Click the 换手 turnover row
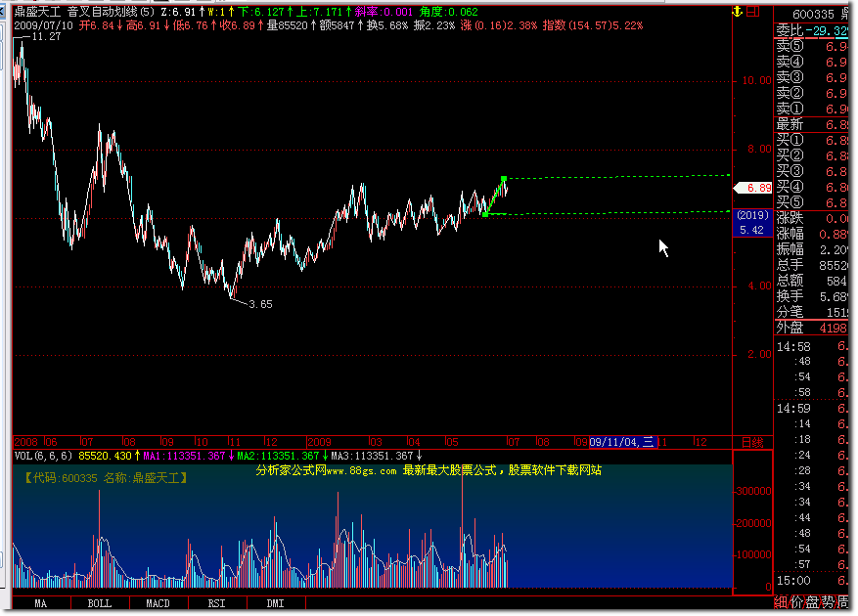 pos(811,296)
